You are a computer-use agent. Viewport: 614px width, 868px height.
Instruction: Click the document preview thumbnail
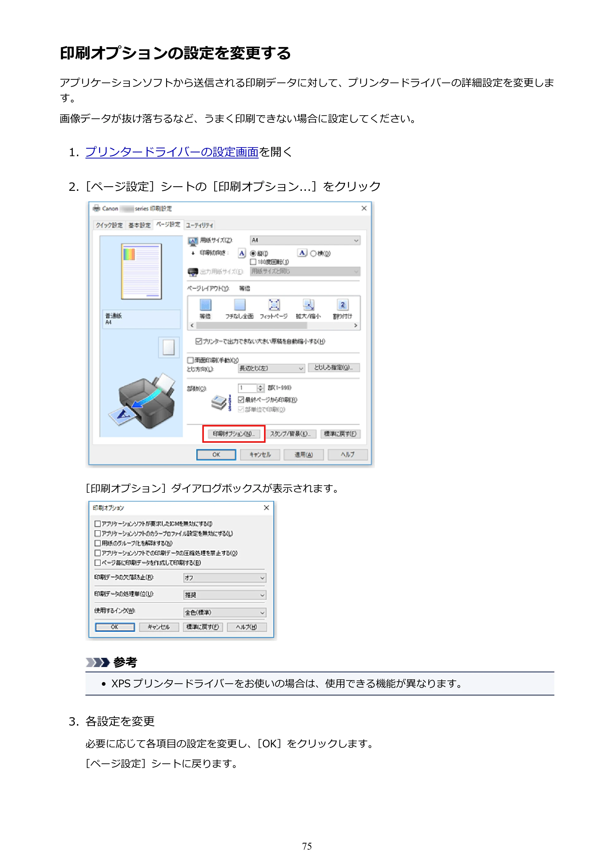click(x=142, y=271)
